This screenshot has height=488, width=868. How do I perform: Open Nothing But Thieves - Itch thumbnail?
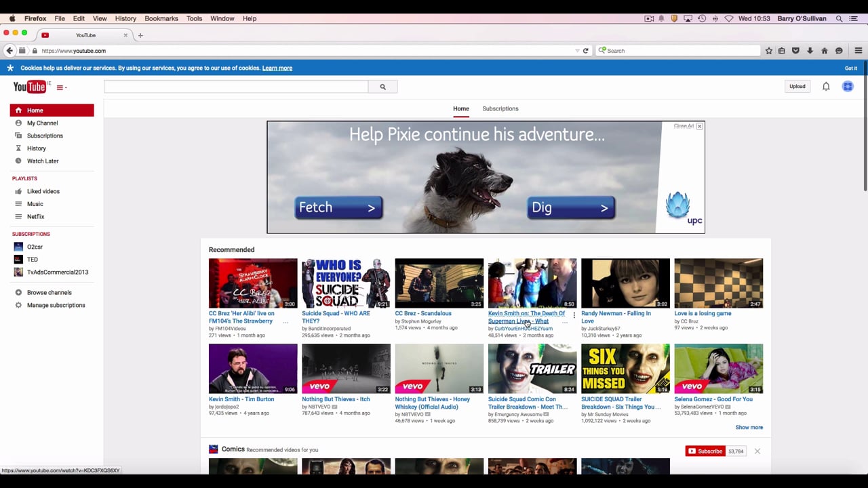(346, 369)
